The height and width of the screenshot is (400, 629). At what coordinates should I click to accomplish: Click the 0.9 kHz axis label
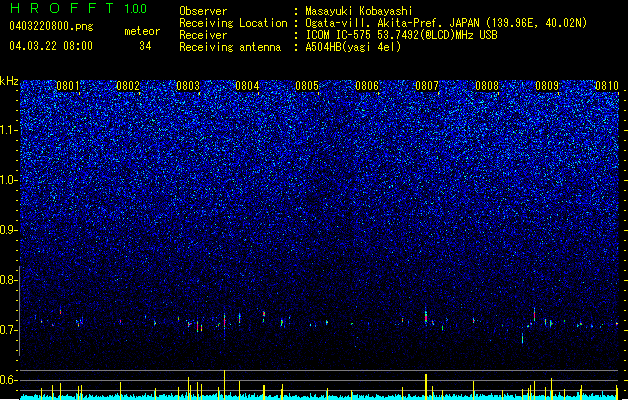tap(9, 230)
